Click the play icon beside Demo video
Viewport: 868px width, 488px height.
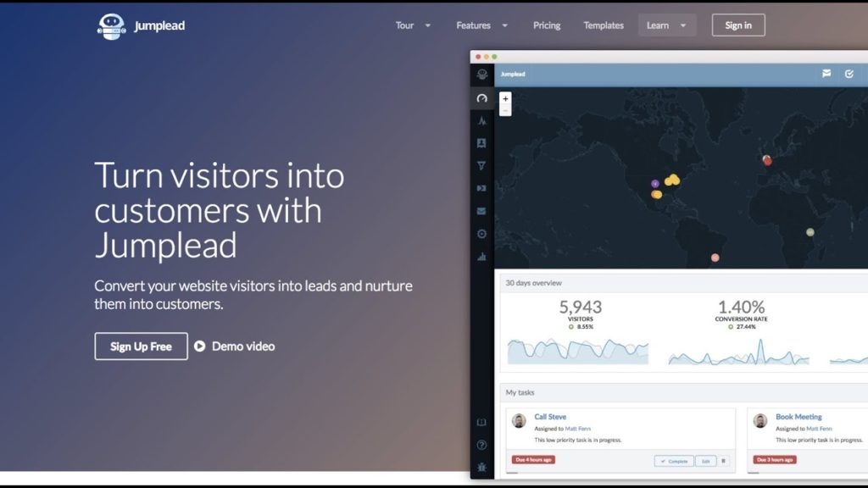(x=200, y=347)
